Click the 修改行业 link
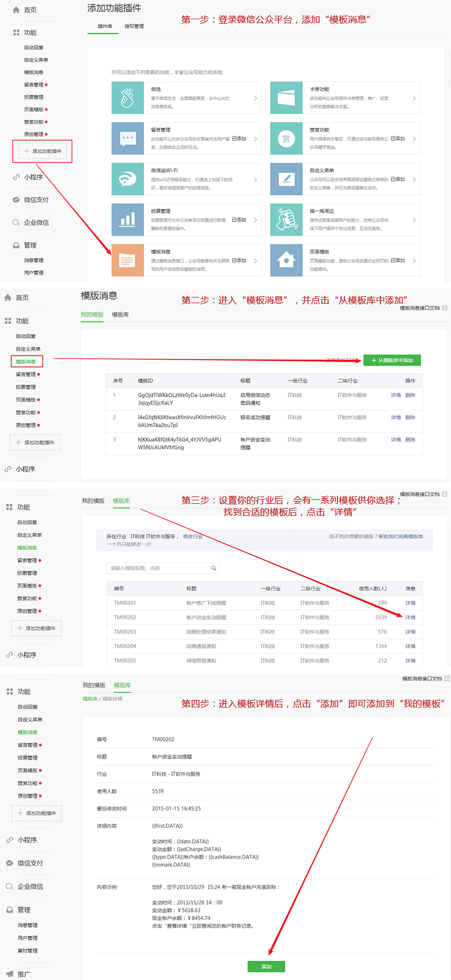Image resolution: width=451 pixels, height=980 pixels. point(193,536)
